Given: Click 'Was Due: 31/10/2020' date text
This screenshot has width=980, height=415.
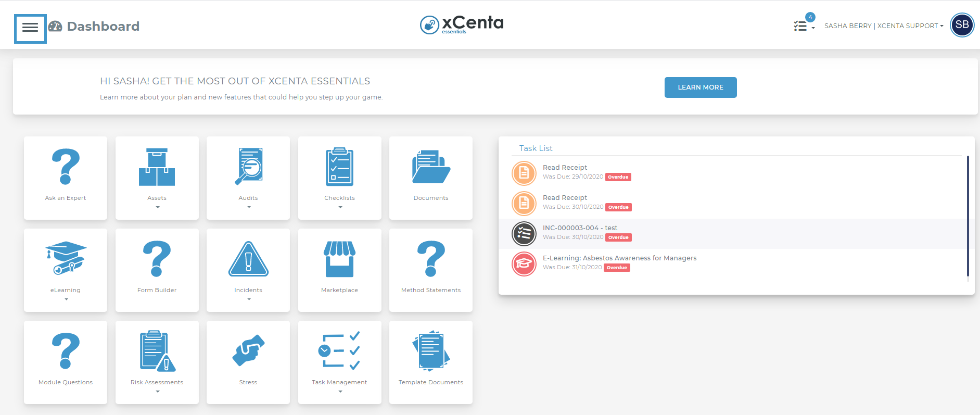Looking at the screenshot, I should (572, 268).
